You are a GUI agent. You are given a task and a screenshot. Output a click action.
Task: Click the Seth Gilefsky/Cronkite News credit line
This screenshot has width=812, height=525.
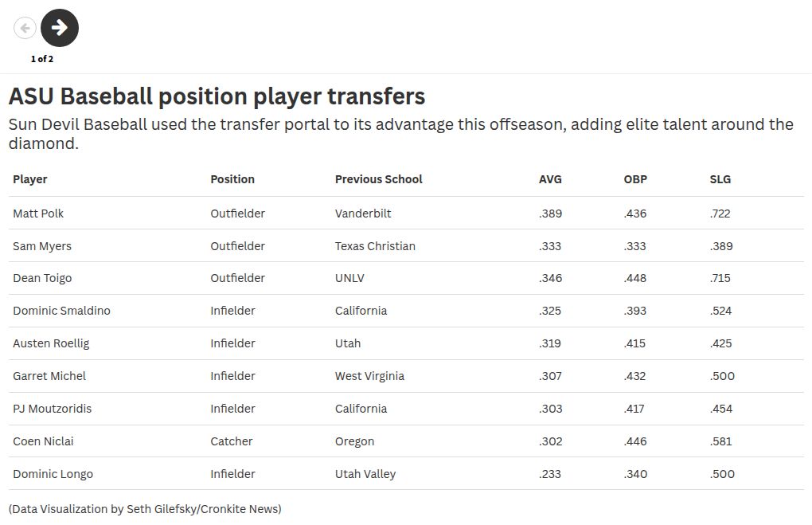[x=145, y=509]
